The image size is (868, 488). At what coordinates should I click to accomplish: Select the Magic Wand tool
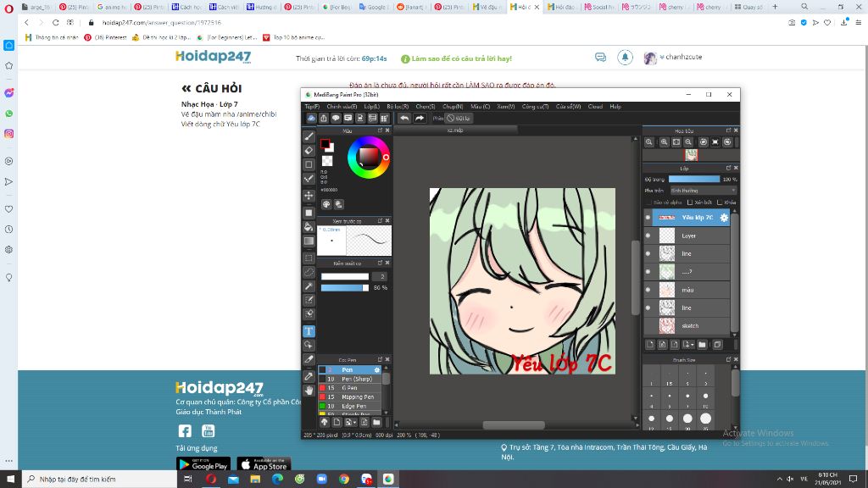[x=309, y=286]
